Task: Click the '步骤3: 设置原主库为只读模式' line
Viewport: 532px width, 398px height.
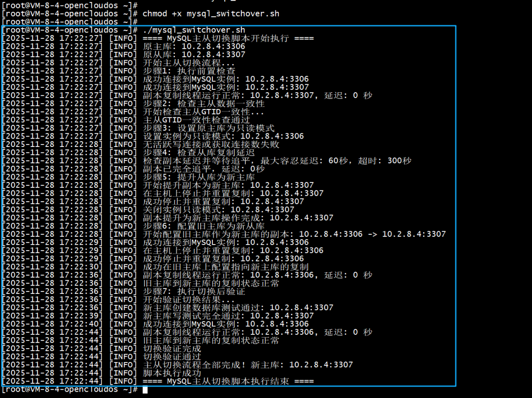Action: click(x=138, y=128)
